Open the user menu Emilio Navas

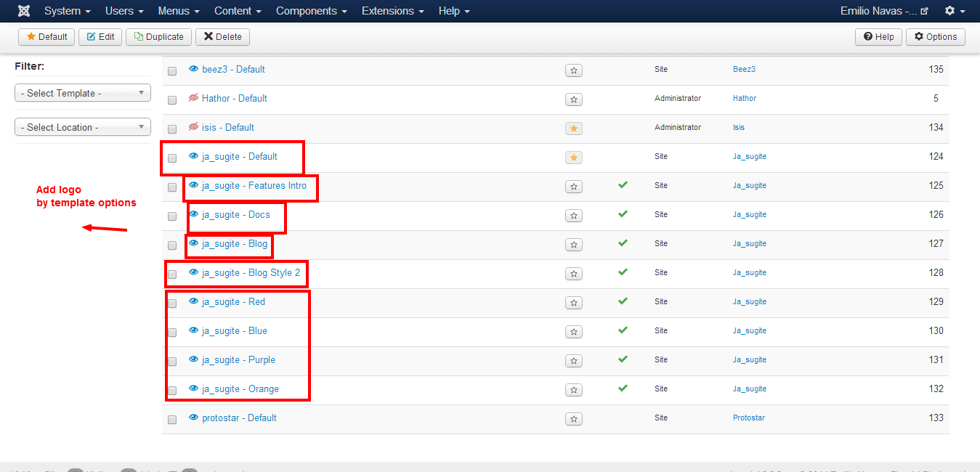tap(884, 11)
